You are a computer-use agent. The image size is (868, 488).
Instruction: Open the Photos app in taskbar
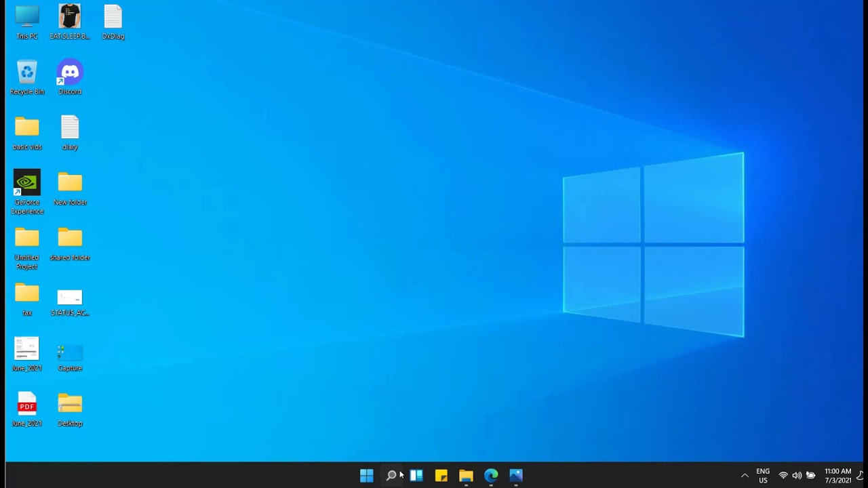click(516, 475)
